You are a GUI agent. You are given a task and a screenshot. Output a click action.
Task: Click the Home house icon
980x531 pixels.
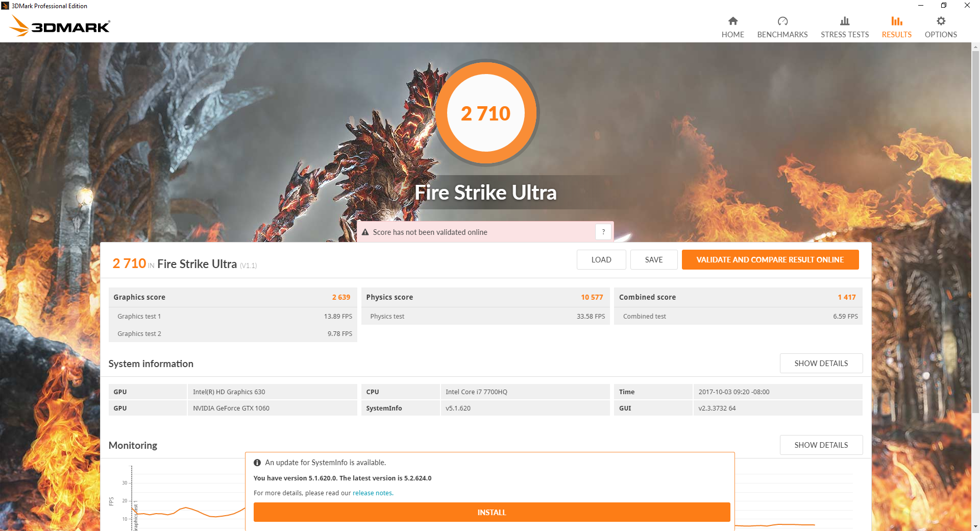coord(733,21)
